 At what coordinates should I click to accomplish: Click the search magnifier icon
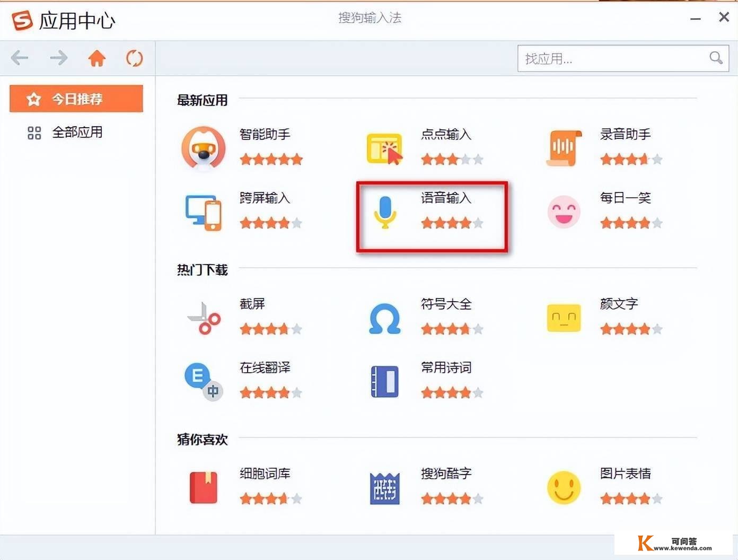[716, 58]
